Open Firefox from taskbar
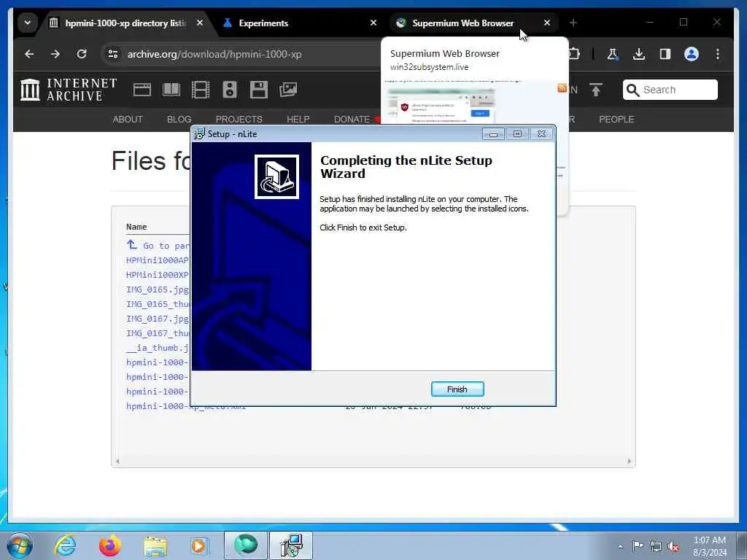 tap(110, 545)
